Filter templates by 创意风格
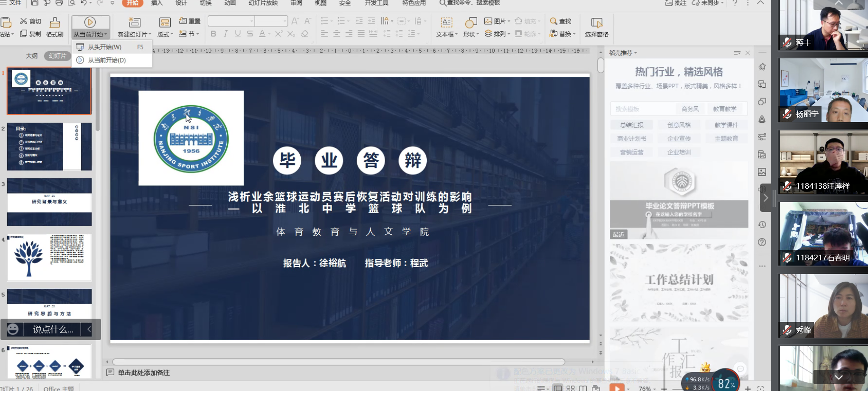 (679, 125)
